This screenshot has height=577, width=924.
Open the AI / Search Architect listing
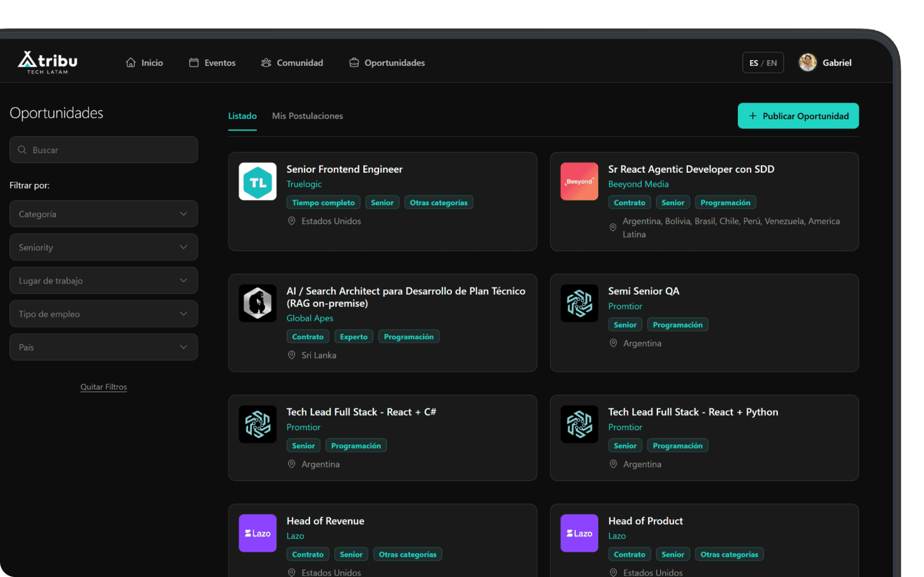coord(406,297)
